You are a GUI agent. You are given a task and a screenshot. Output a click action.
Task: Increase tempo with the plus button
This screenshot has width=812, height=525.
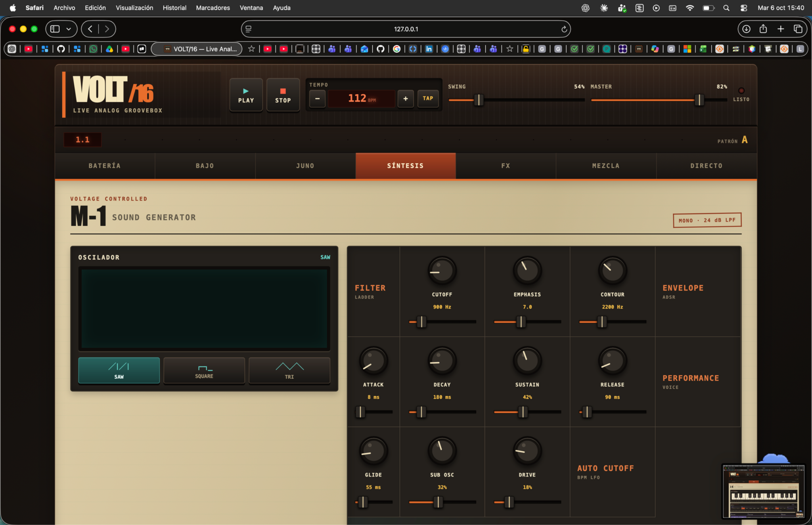(x=406, y=99)
